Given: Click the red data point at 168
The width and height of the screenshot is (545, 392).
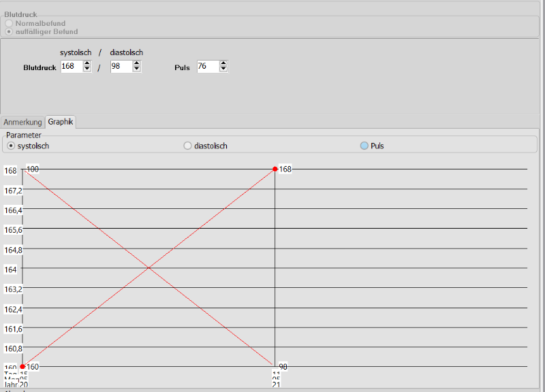Looking at the screenshot, I should click(275, 169).
